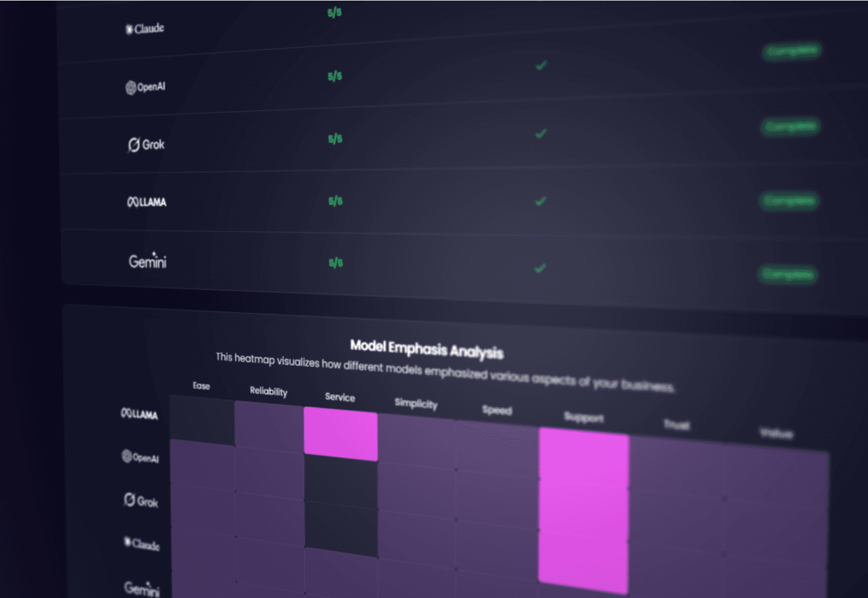Click the OpenAI logo in the top table
The image size is (868, 598).
(x=146, y=87)
